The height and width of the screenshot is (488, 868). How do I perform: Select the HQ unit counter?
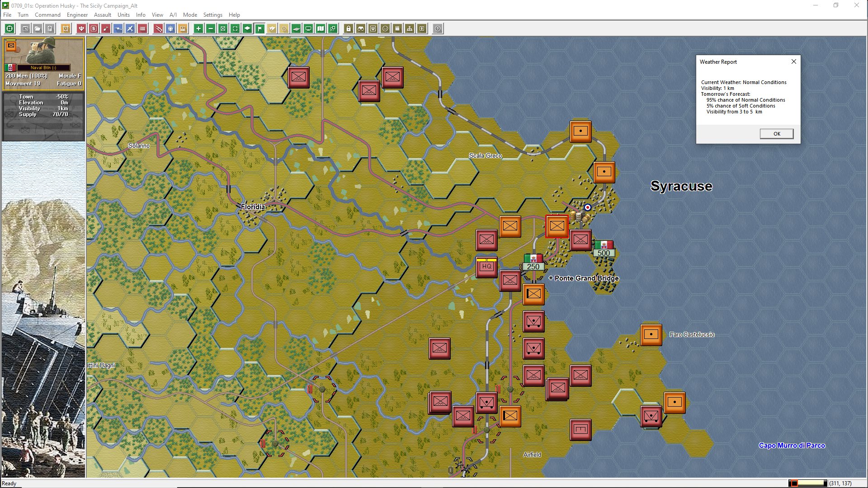coord(486,267)
